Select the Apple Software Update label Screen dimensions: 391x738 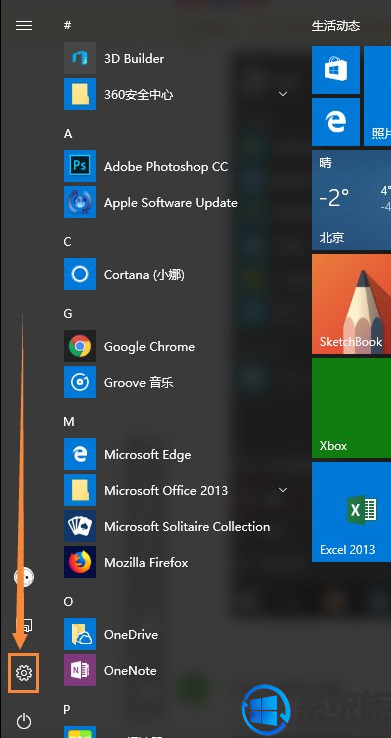click(x=171, y=203)
